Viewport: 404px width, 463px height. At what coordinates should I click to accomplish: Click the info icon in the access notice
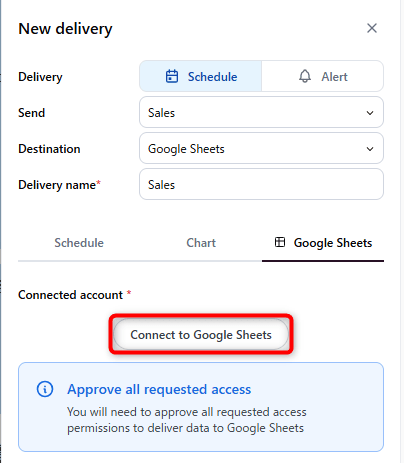point(45,389)
